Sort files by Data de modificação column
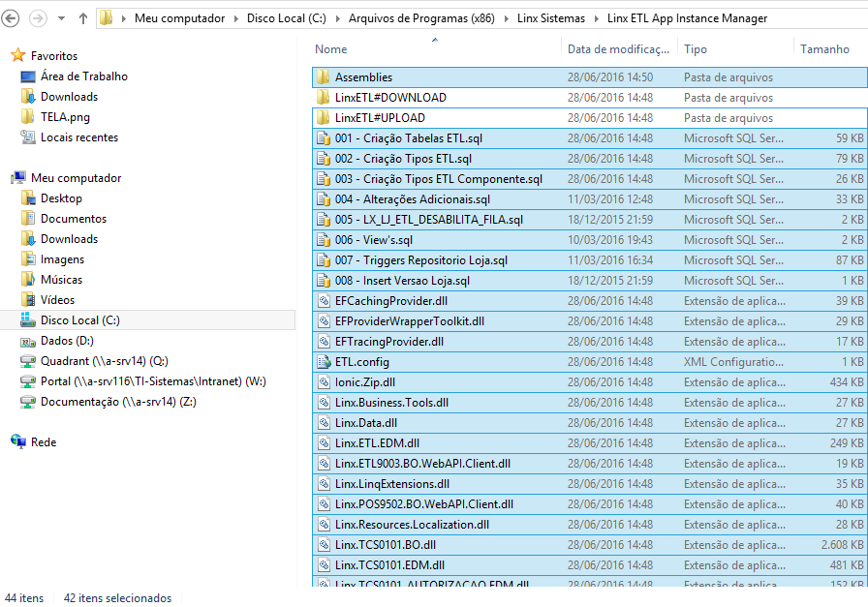 coord(618,49)
